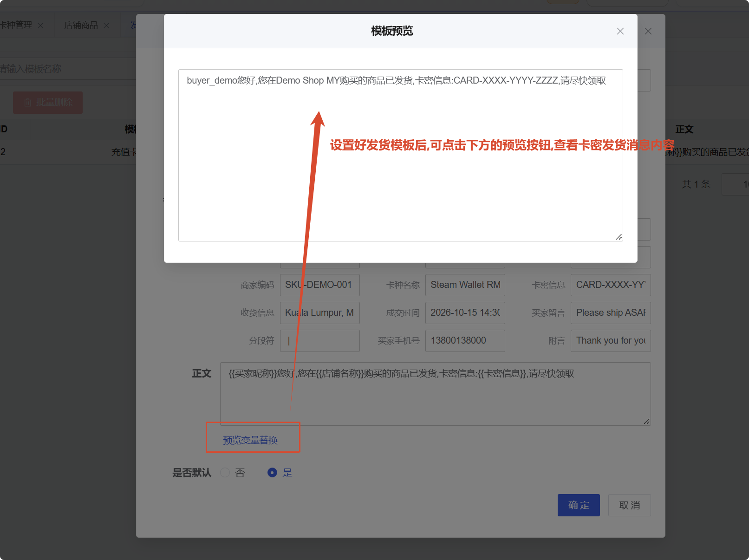Click the 收货信息 input field
Image resolution: width=749 pixels, height=560 pixels.
coord(319,313)
